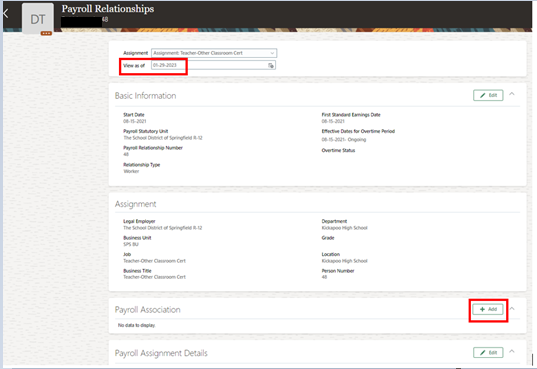Collapse the Basic Information section
The image size is (537, 369).
coord(512,94)
